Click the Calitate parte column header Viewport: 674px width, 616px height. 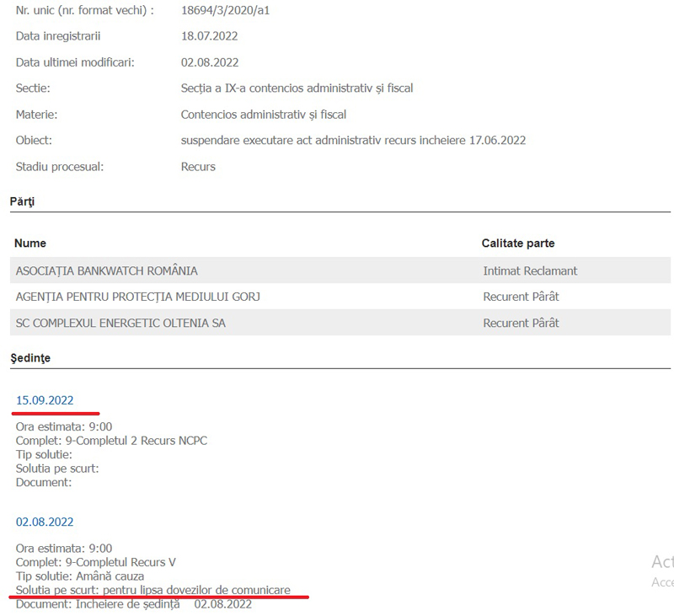[518, 244]
